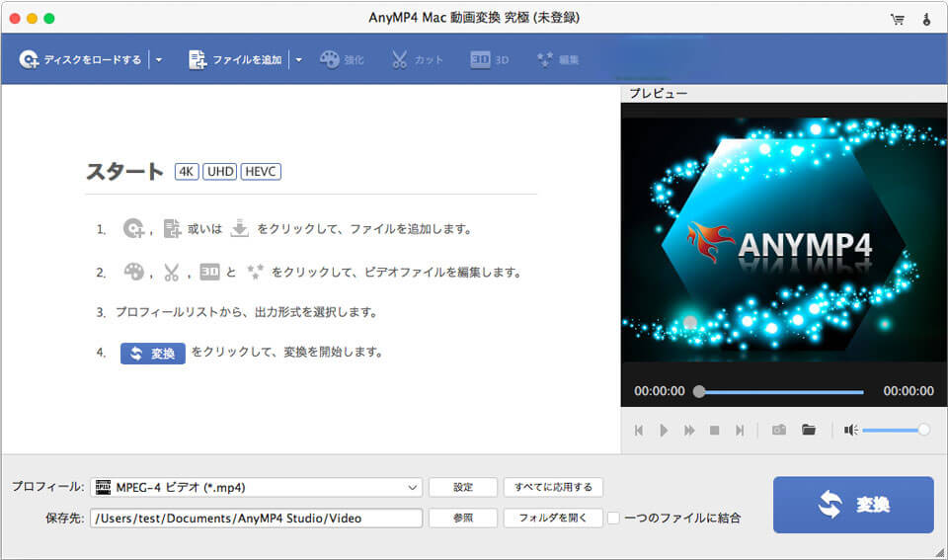Skip to previous item in preview
948x560 pixels.
click(639, 430)
